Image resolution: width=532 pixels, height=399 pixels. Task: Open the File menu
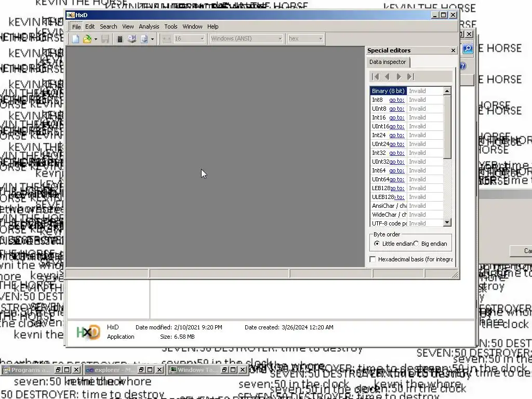click(x=76, y=26)
